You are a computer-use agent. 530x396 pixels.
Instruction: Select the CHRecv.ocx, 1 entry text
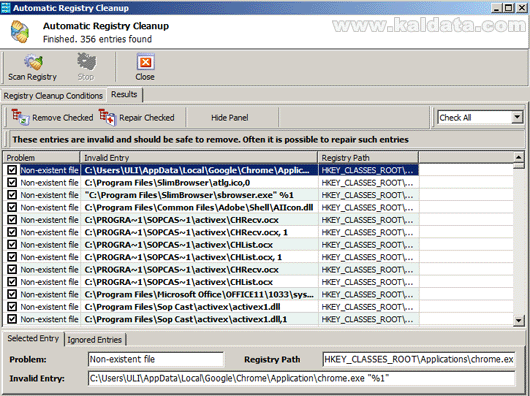pyautogui.click(x=186, y=232)
